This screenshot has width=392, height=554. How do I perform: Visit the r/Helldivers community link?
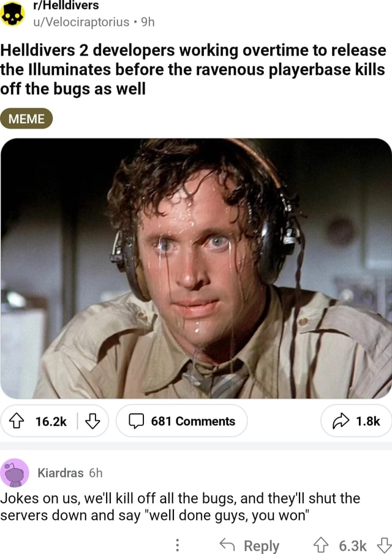click(66, 6)
